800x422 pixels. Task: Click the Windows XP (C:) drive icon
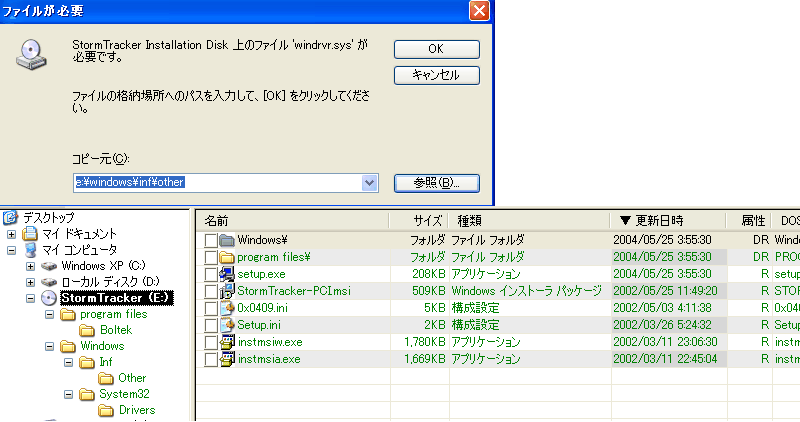49,266
